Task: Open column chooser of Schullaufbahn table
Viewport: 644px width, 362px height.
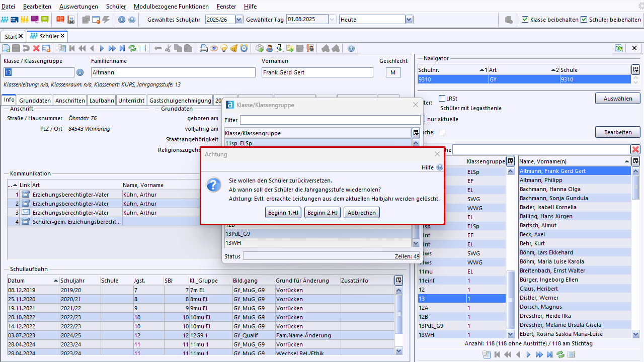Action: coord(399,280)
